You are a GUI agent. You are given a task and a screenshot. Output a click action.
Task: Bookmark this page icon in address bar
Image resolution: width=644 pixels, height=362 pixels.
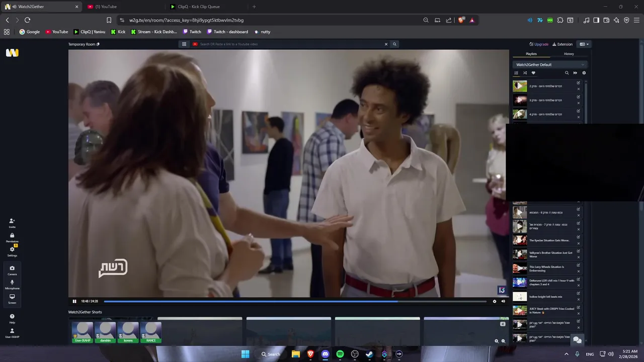(x=109, y=20)
